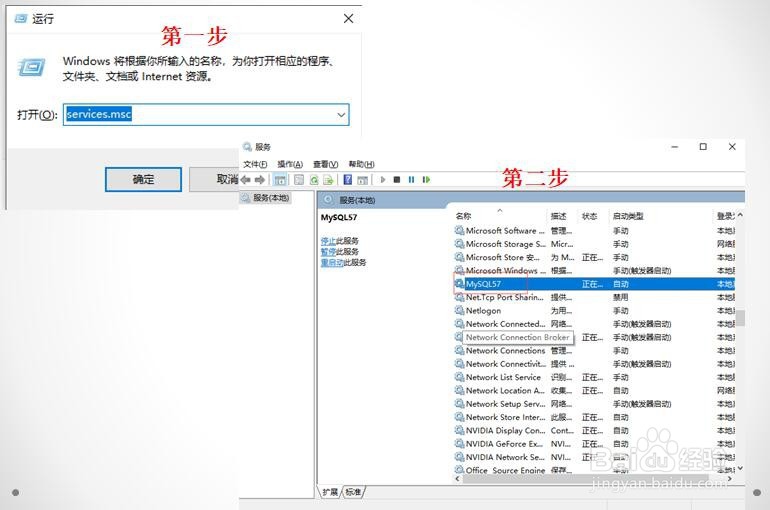Click the Run dialog title bar icon

(21, 19)
